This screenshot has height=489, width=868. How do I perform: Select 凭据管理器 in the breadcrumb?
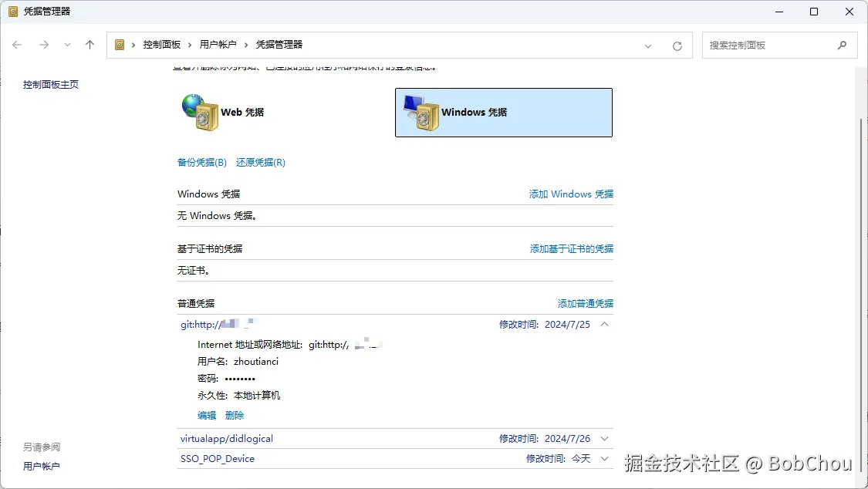[279, 44]
